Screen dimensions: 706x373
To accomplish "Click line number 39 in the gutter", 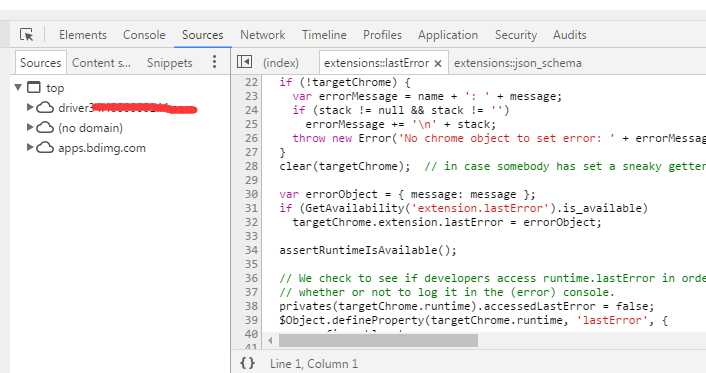I will [x=251, y=320].
